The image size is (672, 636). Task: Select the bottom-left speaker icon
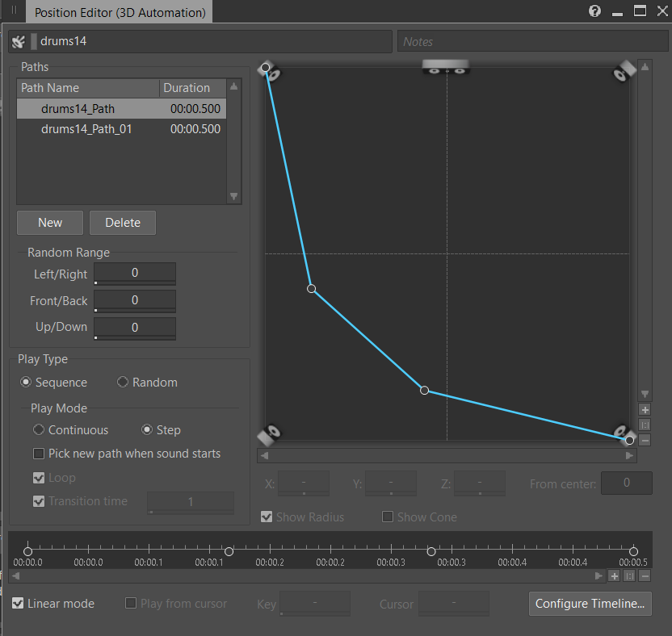pos(269,436)
